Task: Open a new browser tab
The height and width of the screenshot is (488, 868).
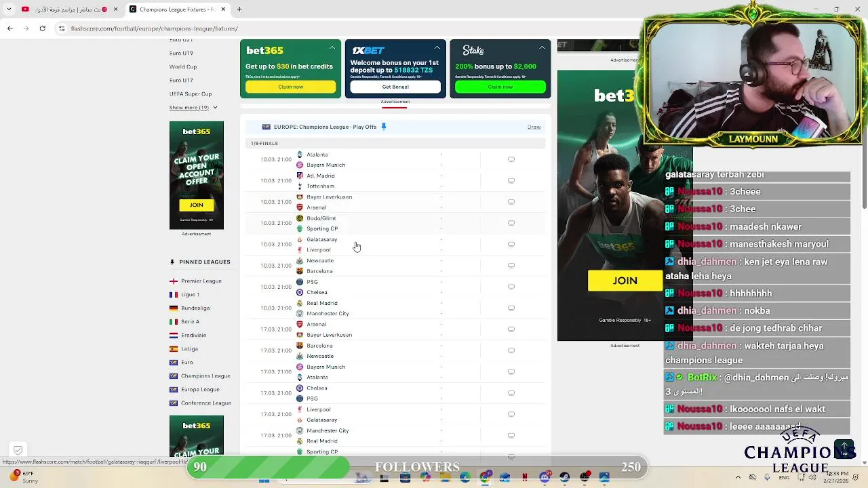Action: 239,9
